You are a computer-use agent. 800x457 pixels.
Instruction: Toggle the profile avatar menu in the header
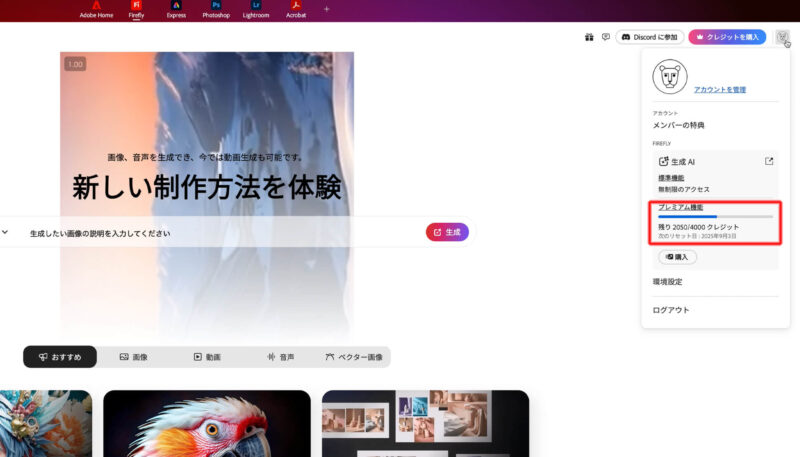[x=782, y=37]
